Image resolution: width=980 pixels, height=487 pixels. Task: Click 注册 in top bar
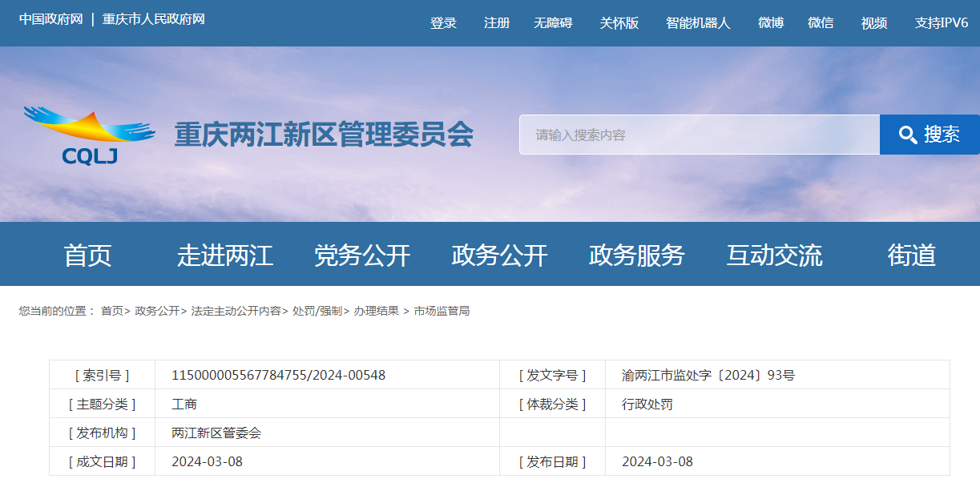click(497, 23)
